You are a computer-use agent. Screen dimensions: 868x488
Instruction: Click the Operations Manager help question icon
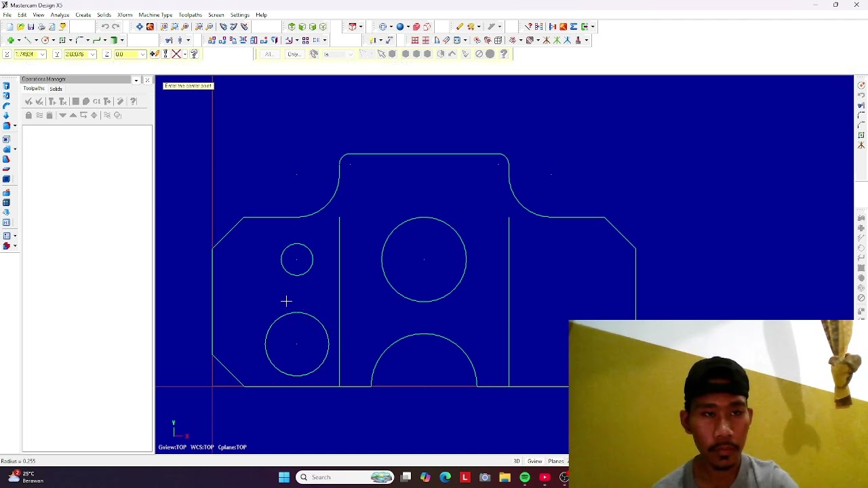133,101
